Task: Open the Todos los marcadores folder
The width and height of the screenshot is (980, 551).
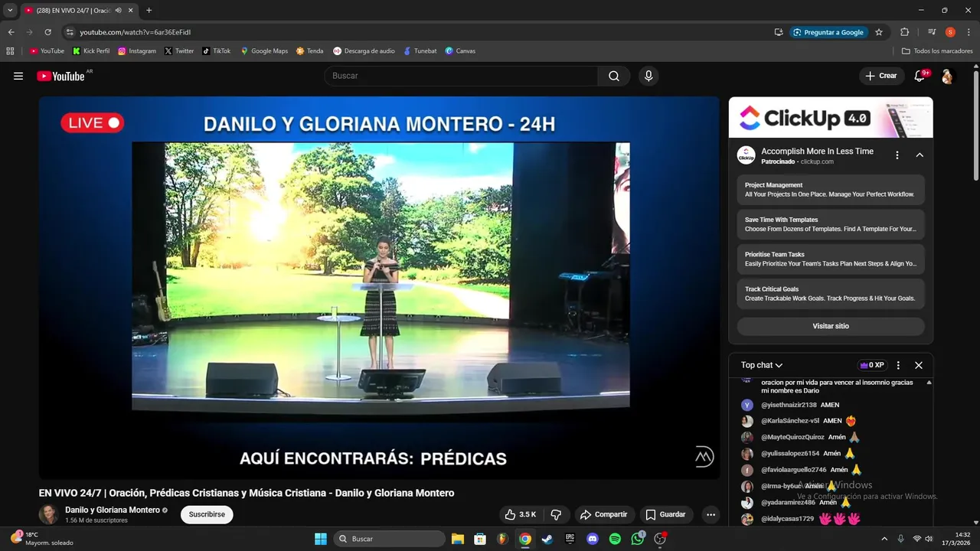Action: pos(937,51)
